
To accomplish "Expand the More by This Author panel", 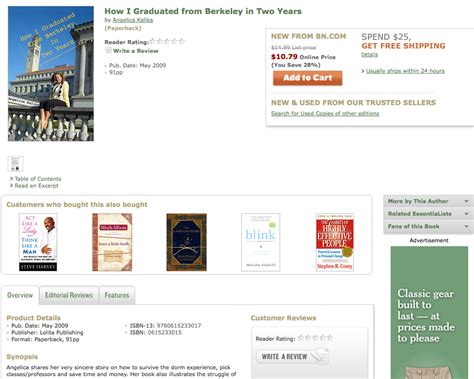I will click(x=428, y=201).
